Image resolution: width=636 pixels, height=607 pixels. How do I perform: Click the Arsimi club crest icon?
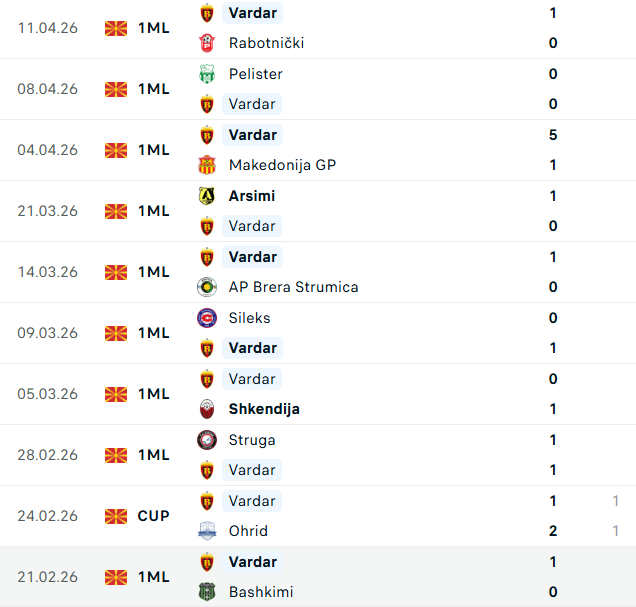[207, 196]
